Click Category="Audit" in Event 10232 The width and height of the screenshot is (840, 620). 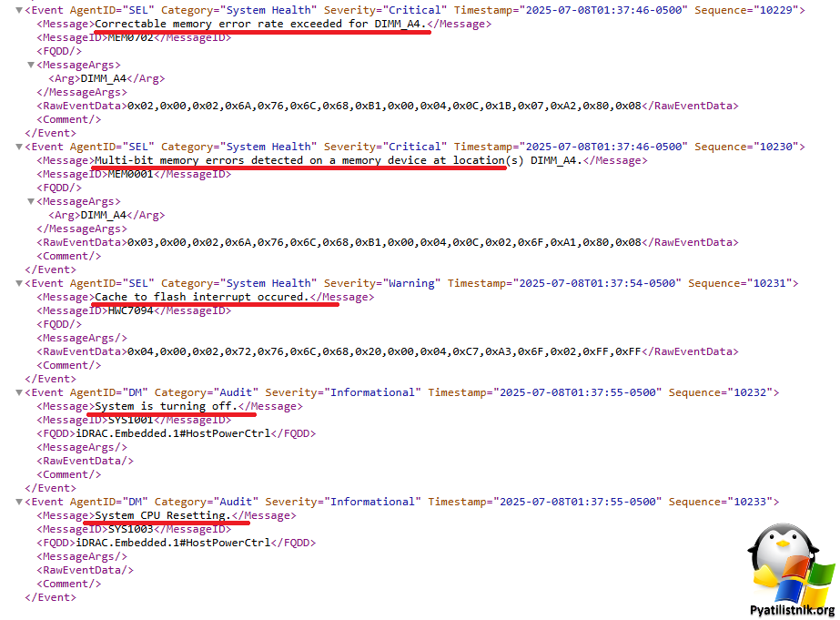[207, 392]
